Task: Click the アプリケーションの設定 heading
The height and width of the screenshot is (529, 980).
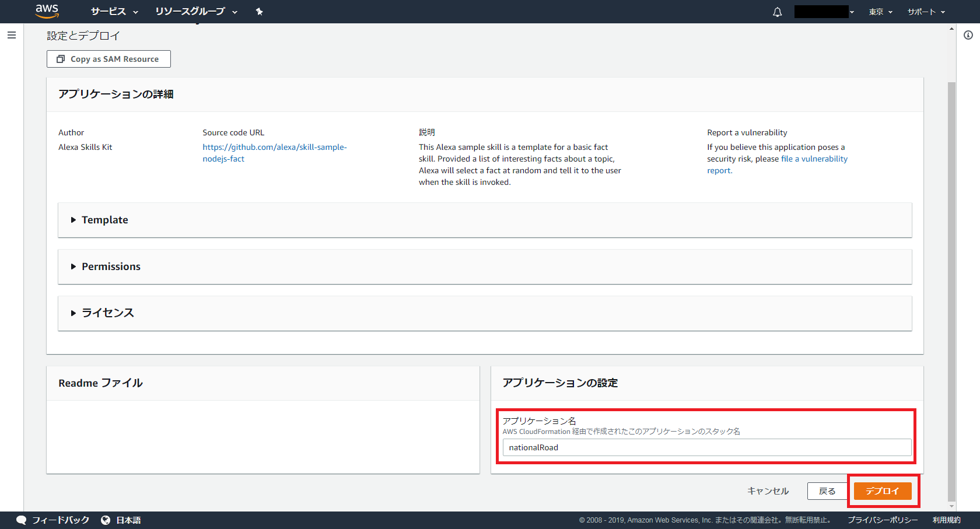Action: point(560,383)
